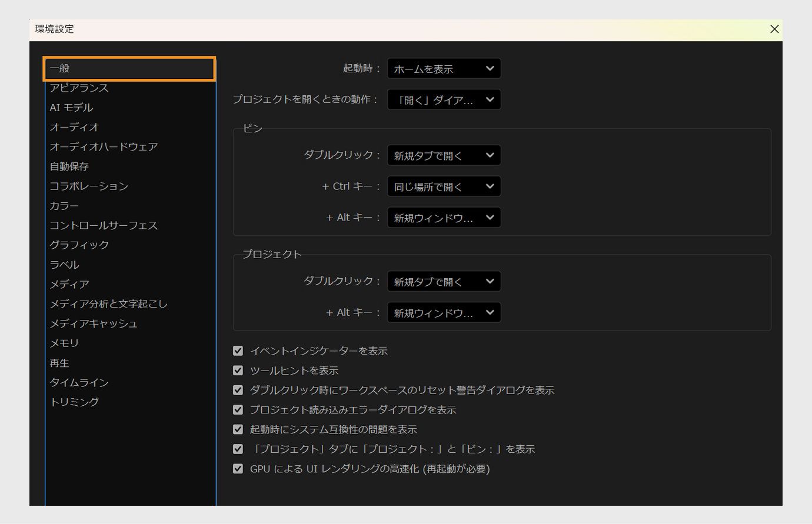Open the オーディオハードウェア preferences page

[103, 146]
